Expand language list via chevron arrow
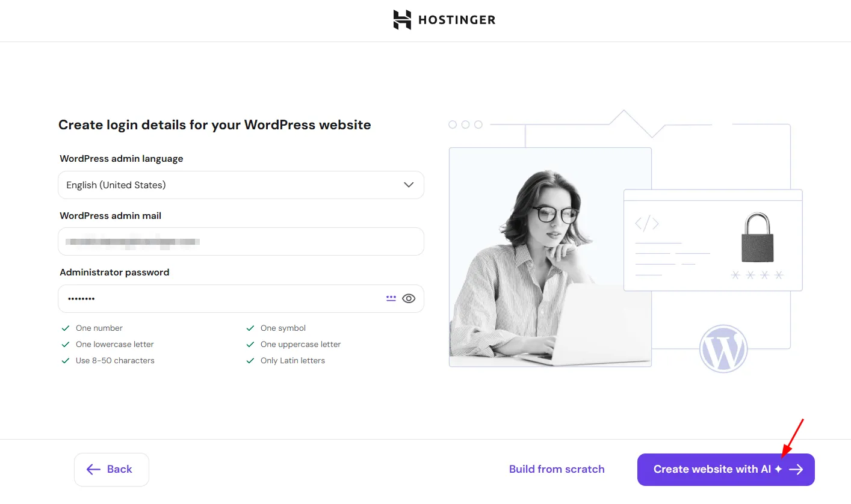 coord(409,185)
